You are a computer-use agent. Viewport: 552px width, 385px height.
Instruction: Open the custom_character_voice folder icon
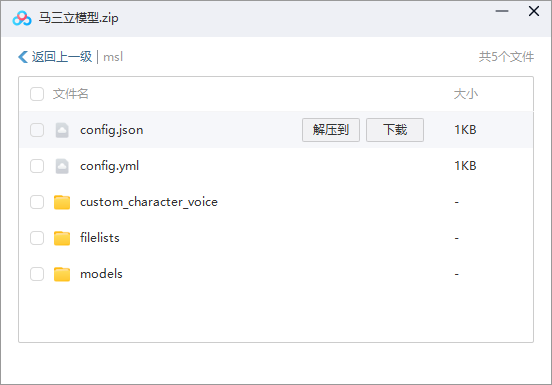62,202
